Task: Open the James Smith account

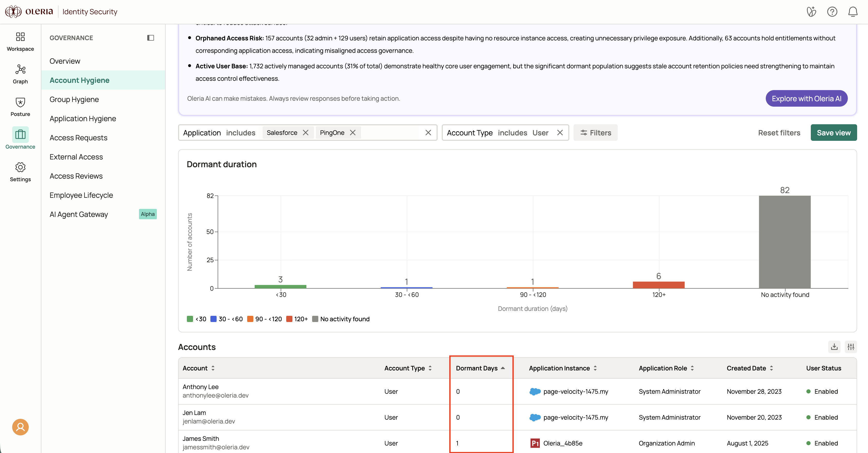Action: pos(201,439)
